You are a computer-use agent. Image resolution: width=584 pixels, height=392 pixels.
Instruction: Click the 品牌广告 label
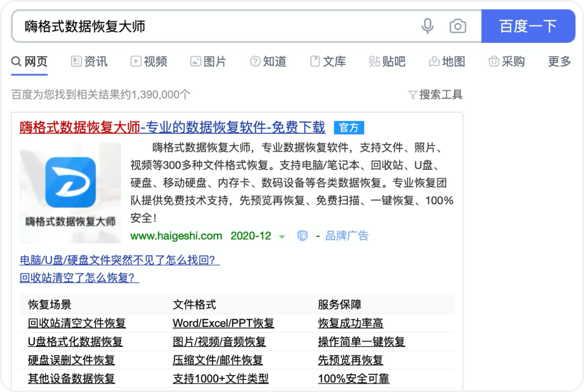pyautogui.click(x=347, y=235)
